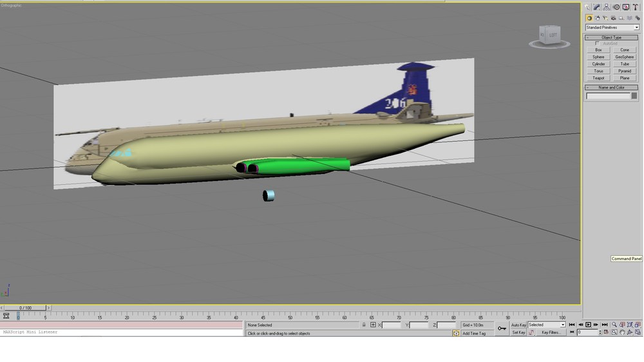Image resolution: width=644 pixels, height=362 pixels.
Task: Toggle Auto Key animation mode
Action: 518,325
